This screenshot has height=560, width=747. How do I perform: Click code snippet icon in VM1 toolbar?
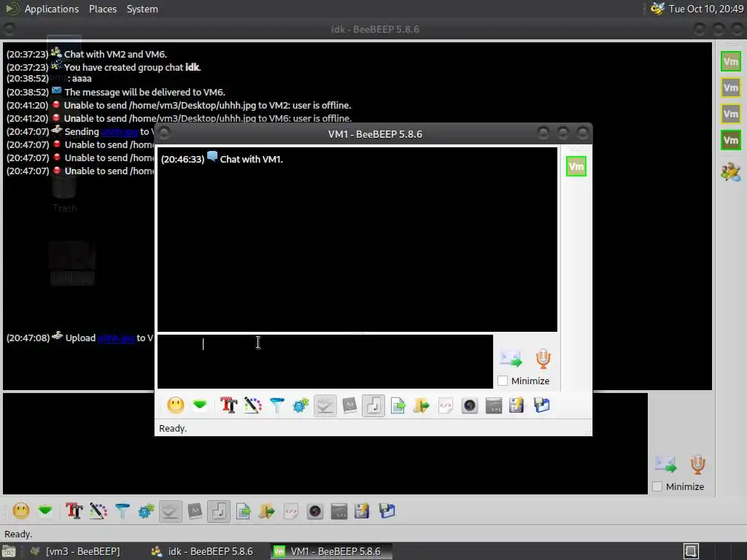[x=446, y=405]
